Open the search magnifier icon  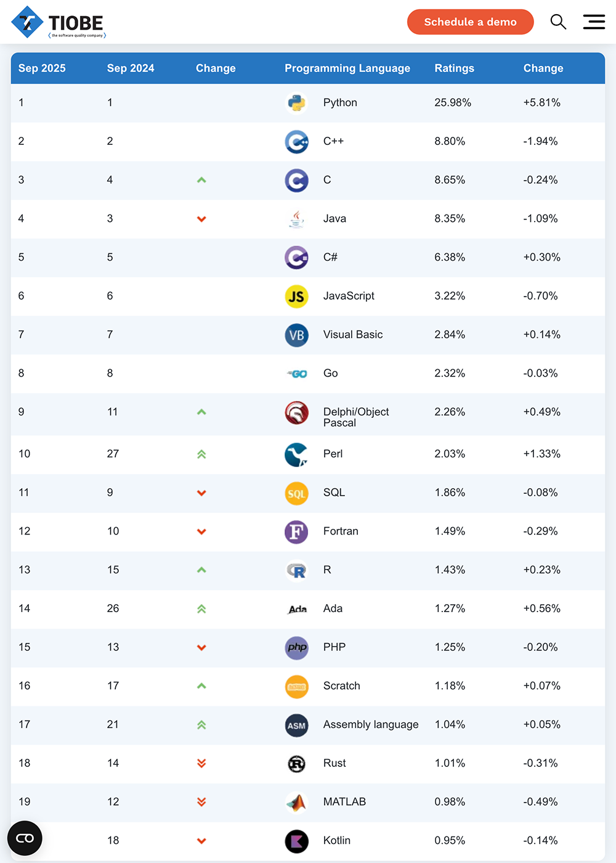[x=558, y=22]
